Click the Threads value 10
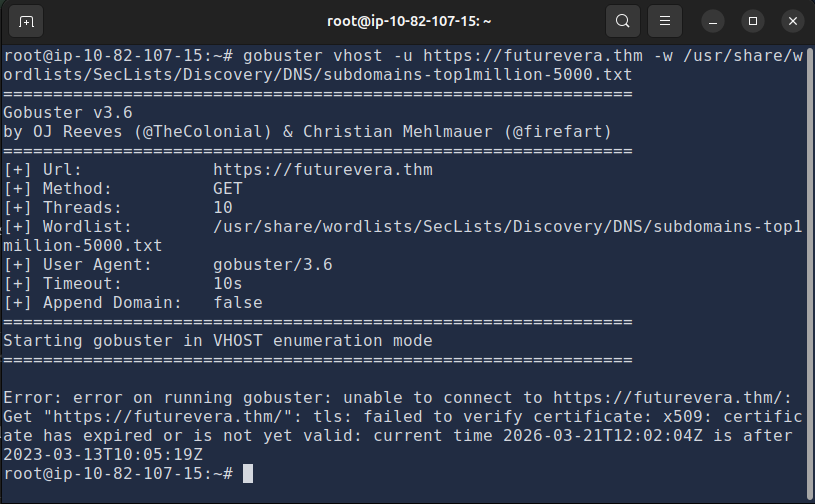Viewport: 815px width, 504px height. (223, 208)
